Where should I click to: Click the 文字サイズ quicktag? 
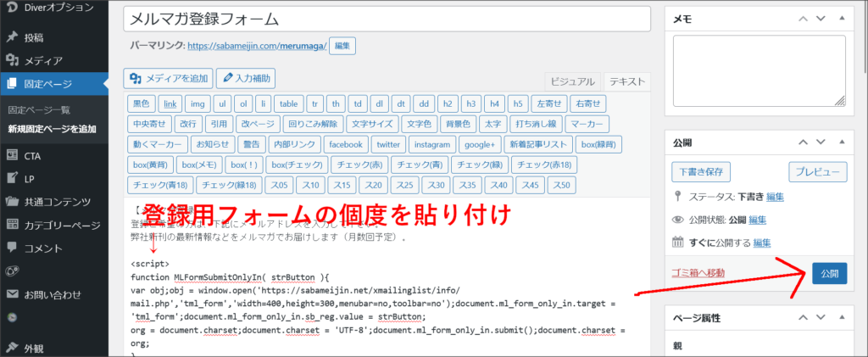(373, 124)
